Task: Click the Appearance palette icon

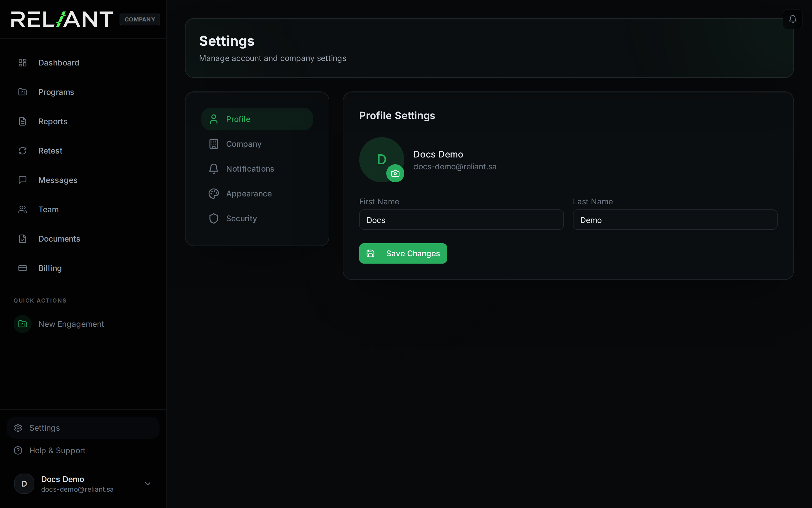Action: coord(214,194)
